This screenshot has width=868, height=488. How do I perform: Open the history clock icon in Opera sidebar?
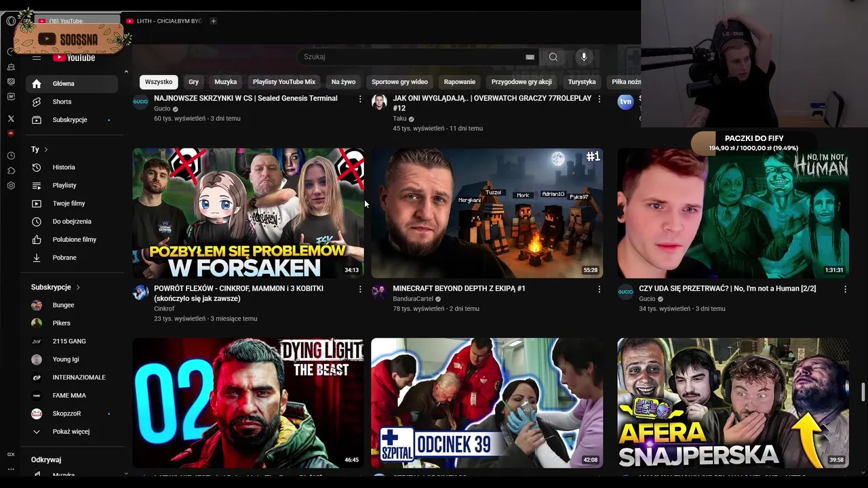[x=11, y=155]
